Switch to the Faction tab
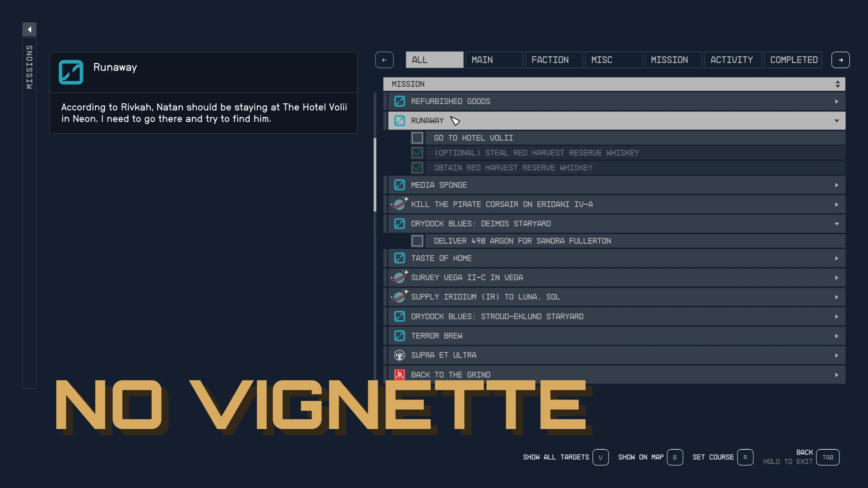The width and height of the screenshot is (868, 488). click(x=553, y=60)
